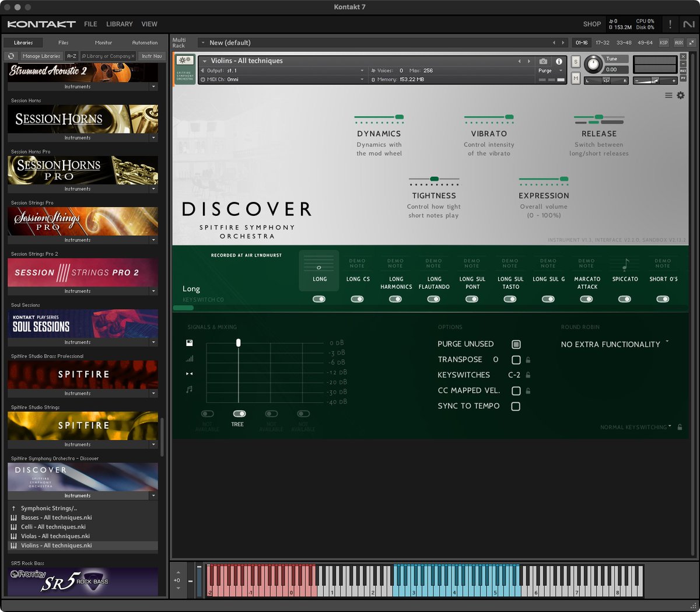Image resolution: width=700 pixels, height=612 pixels.
Task: Open the MIDI Ch Omni dropdown
Action: 282,79
